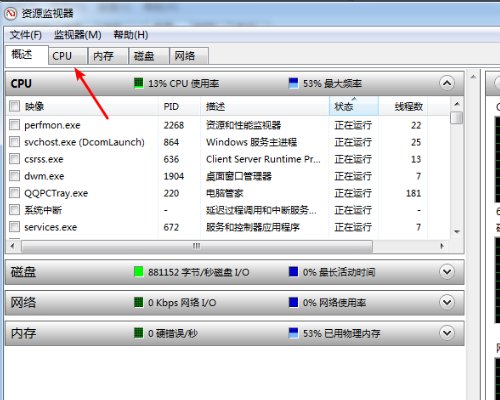Click the 881152 字节/秒磁盘 I/O label
The height and width of the screenshot is (400, 500).
coord(199,272)
